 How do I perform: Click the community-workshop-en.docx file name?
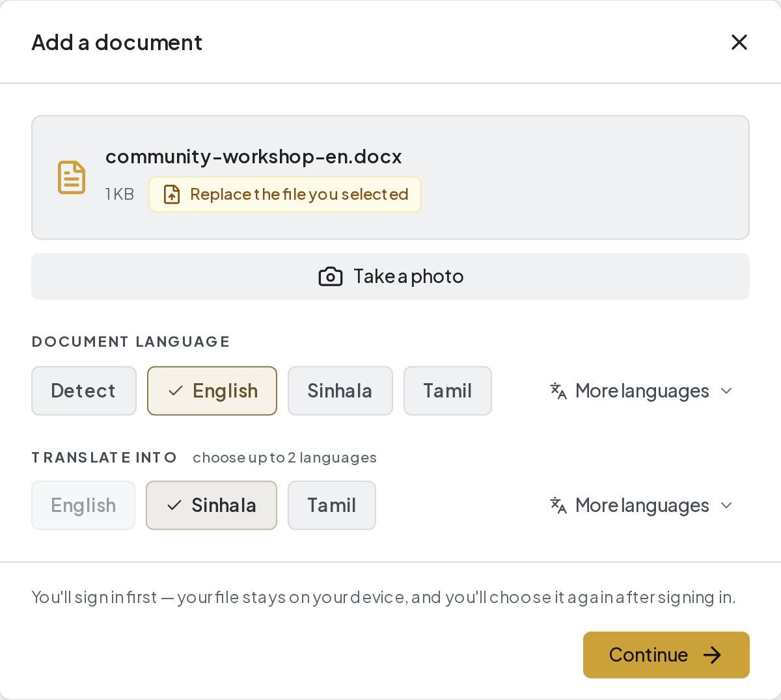[254, 157]
